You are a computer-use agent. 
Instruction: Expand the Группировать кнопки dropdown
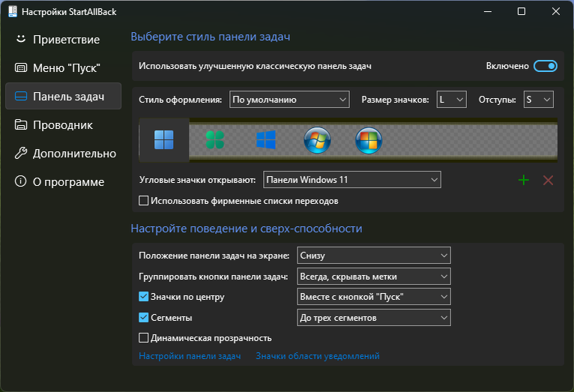click(374, 277)
